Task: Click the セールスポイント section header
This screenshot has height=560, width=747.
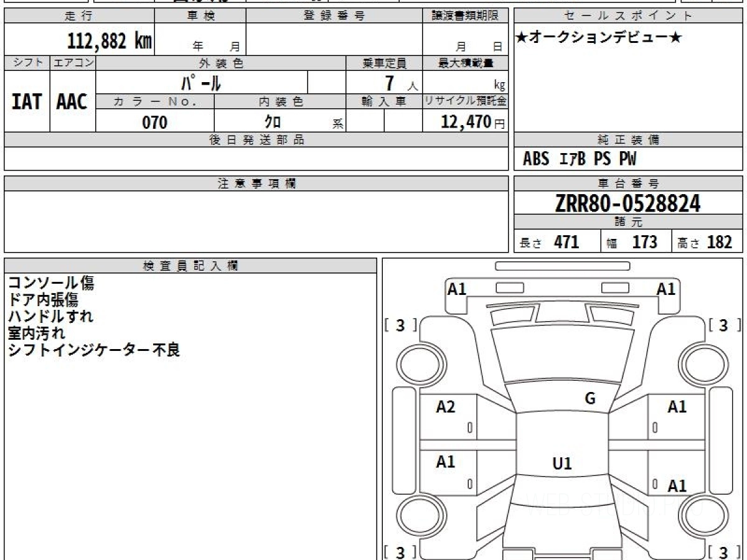Action: [628, 16]
